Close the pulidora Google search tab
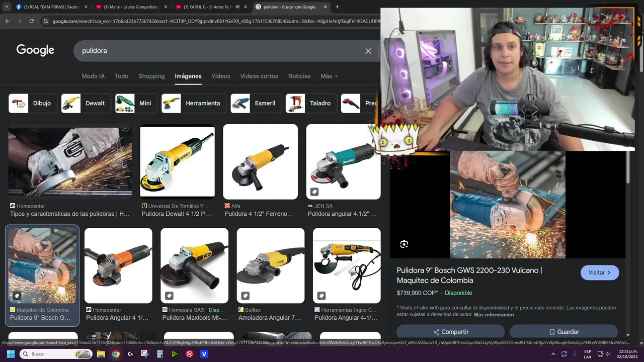 (325, 7)
